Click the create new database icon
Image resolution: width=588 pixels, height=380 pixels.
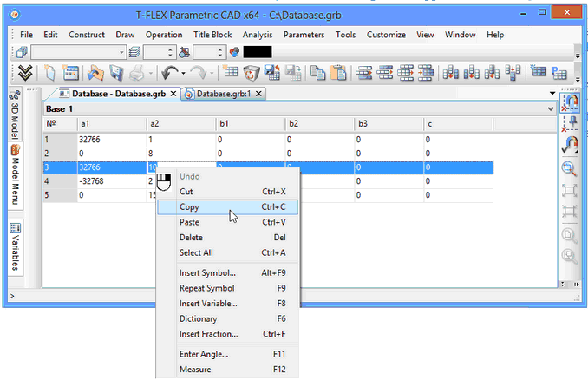coord(230,71)
